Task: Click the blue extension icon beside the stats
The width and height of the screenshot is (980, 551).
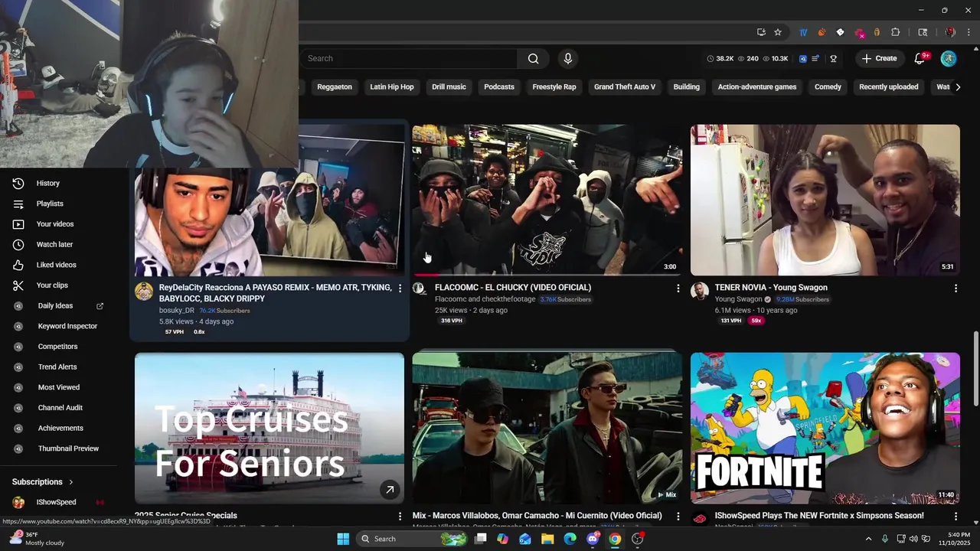Action: click(x=803, y=58)
